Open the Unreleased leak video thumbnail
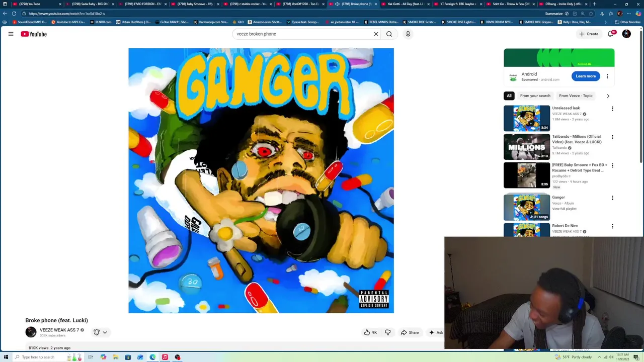This screenshot has width=644, height=362. [527, 118]
